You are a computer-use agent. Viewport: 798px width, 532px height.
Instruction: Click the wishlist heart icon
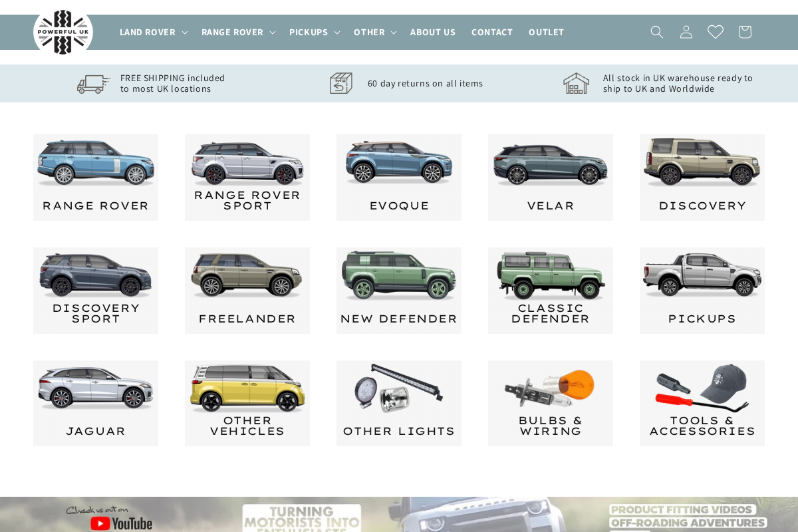(x=715, y=31)
